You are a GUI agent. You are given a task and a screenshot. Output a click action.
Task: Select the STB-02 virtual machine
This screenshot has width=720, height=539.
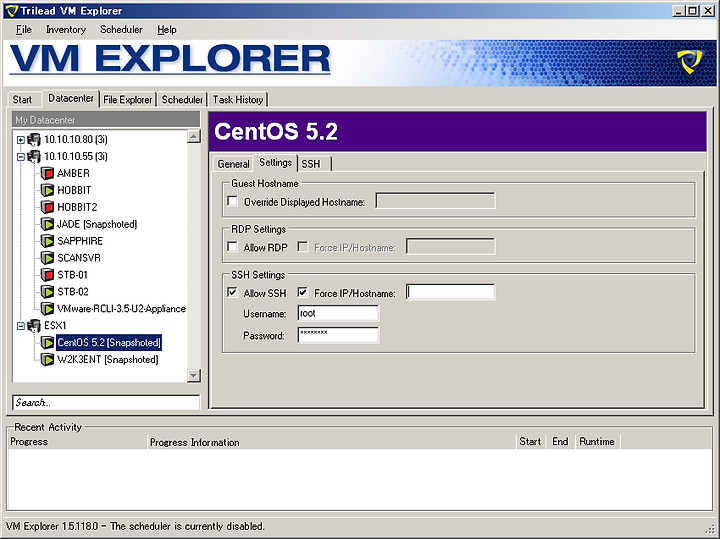click(x=73, y=292)
